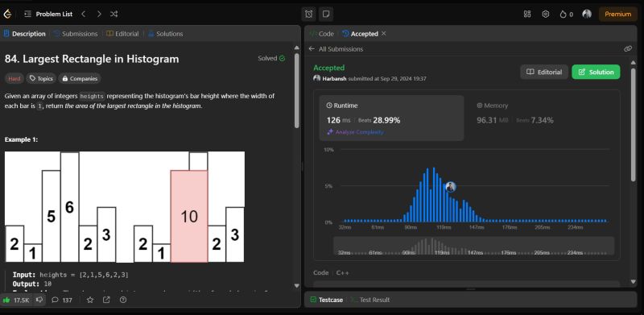Open the notes sticky icon
This screenshot has height=315, width=644.
[x=326, y=14]
